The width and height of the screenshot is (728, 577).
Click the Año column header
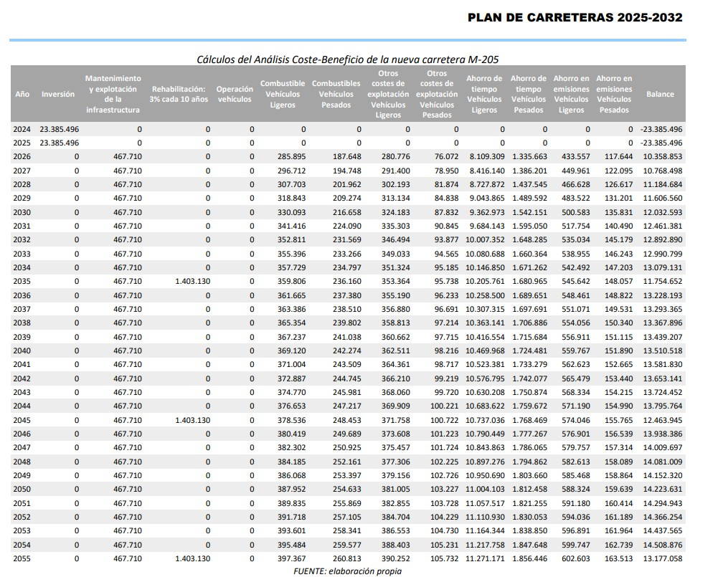pyautogui.click(x=22, y=94)
